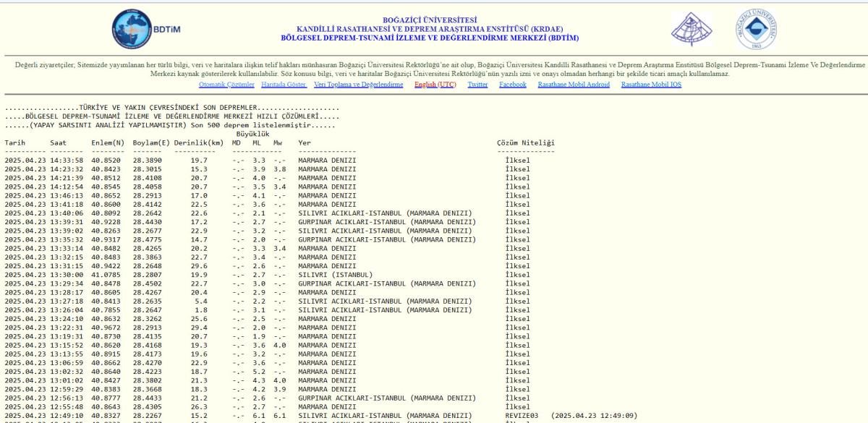Switch to the English (UTC) version
This screenshot has height=423, width=868.
coord(435,85)
